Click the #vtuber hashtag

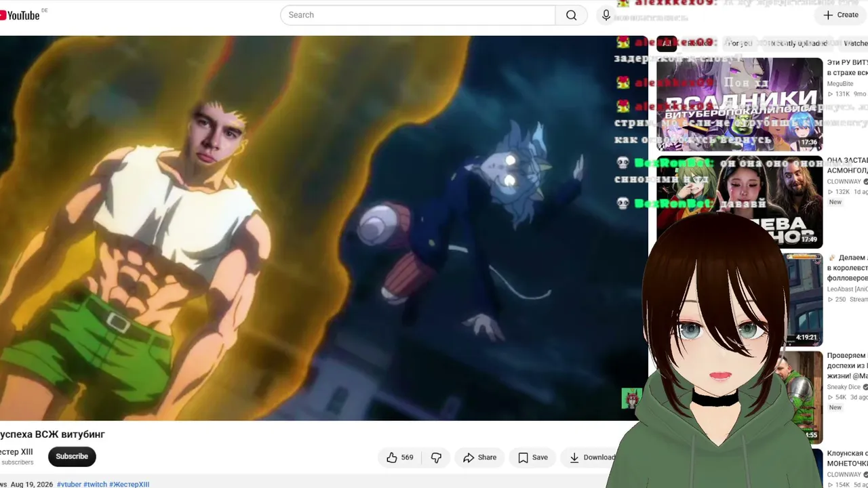point(69,485)
